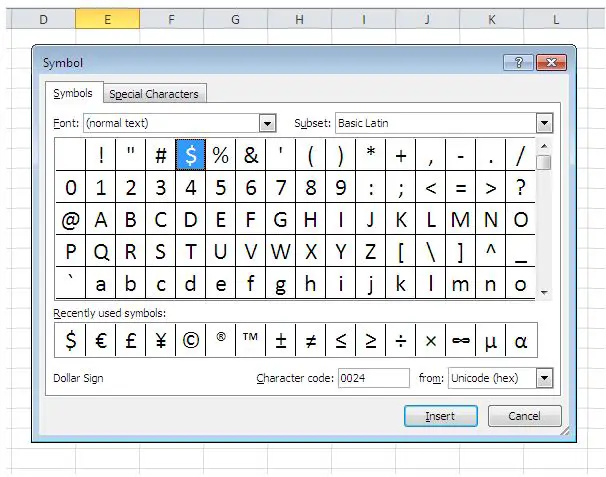Select the multiplication sign in recently used
This screenshot has height=477, width=606.
(431, 340)
